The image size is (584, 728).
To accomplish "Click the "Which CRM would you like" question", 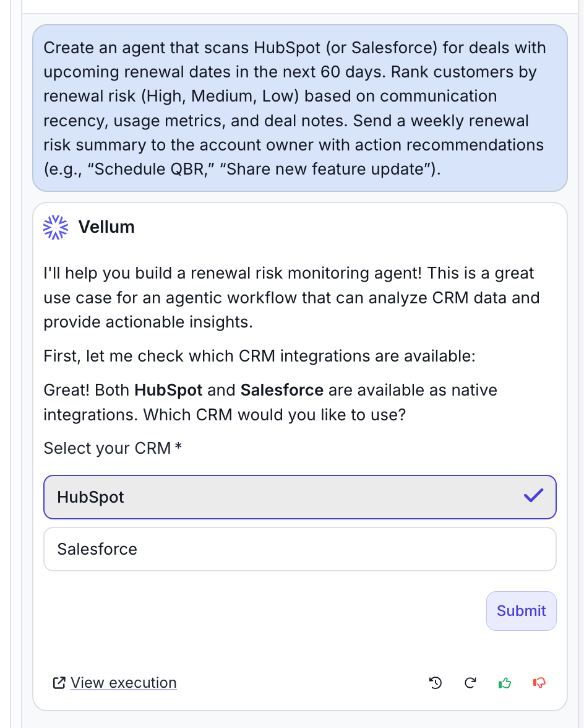I will pyautogui.click(x=275, y=414).
